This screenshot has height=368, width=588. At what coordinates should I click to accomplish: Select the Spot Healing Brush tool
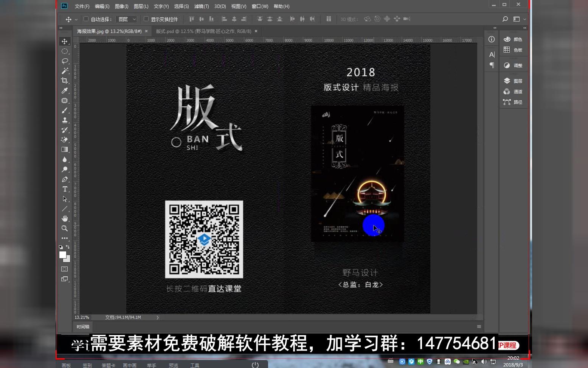[65, 100]
